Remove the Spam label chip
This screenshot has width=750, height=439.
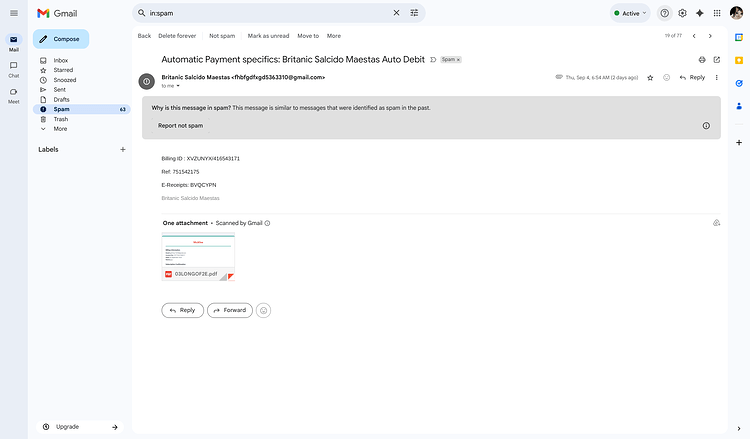pyautogui.click(x=458, y=60)
